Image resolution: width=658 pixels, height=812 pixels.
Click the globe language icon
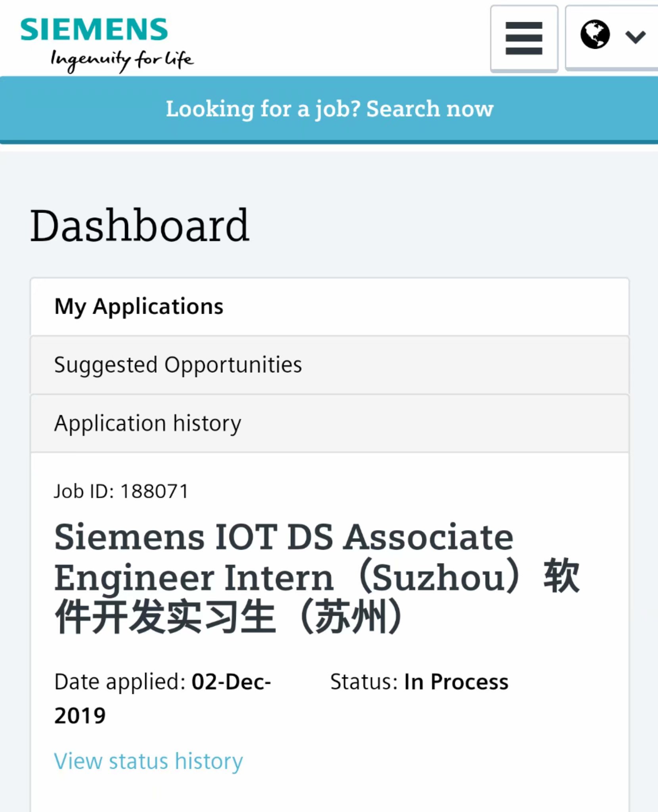point(595,34)
